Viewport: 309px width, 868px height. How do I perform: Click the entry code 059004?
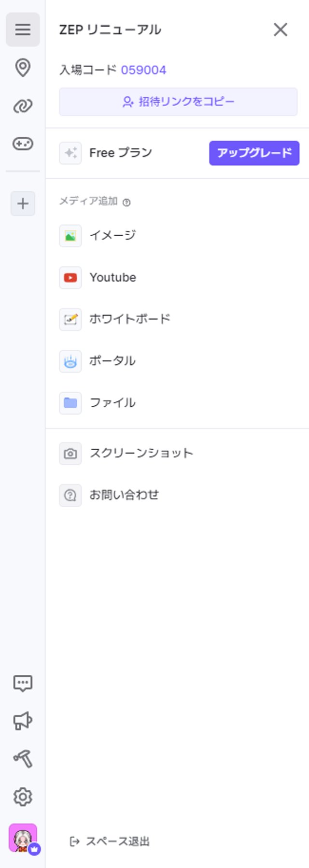pos(143,70)
